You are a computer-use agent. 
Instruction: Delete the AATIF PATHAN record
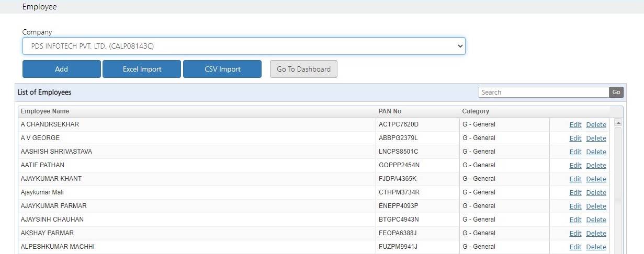click(x=596, y=166)
